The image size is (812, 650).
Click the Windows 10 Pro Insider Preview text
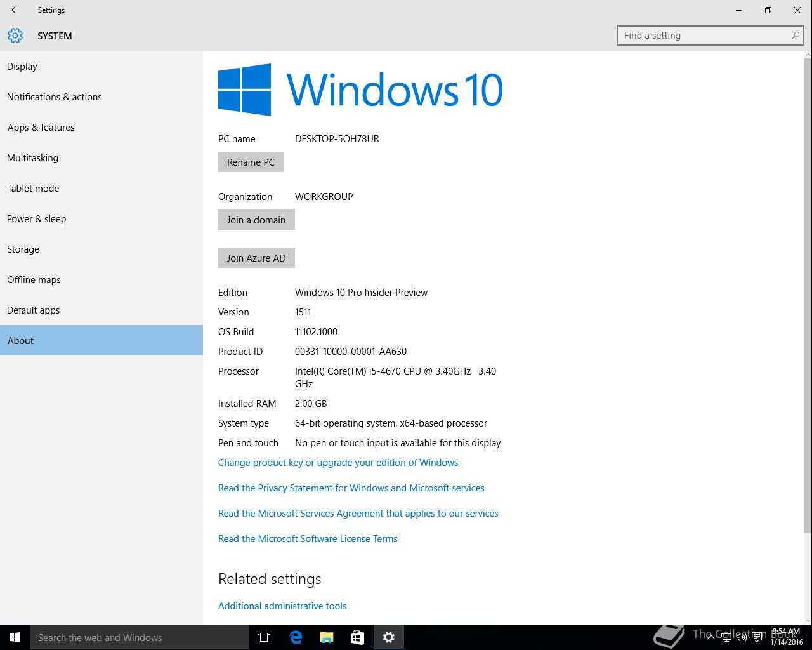coord(361,293)
